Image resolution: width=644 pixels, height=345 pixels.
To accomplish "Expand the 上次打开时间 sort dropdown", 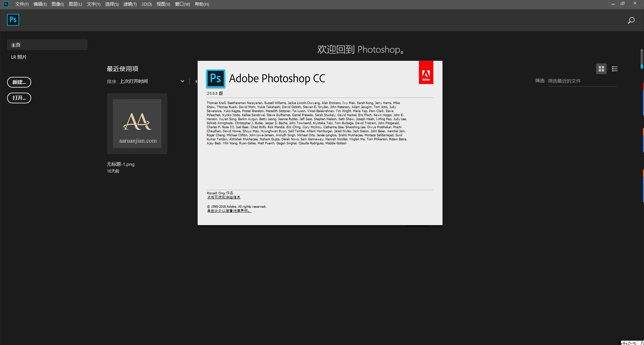I will pyautogui.click(x=182, y=81).
